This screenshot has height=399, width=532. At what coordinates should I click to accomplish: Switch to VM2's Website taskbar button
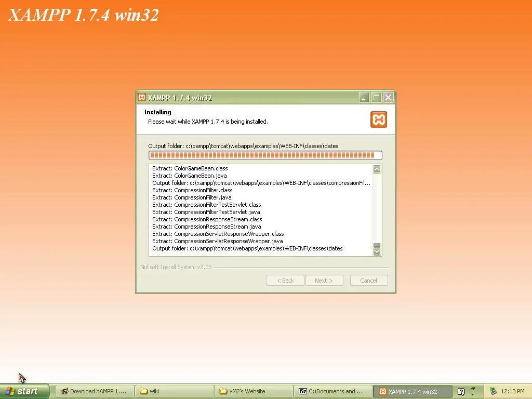pos(253,391)
